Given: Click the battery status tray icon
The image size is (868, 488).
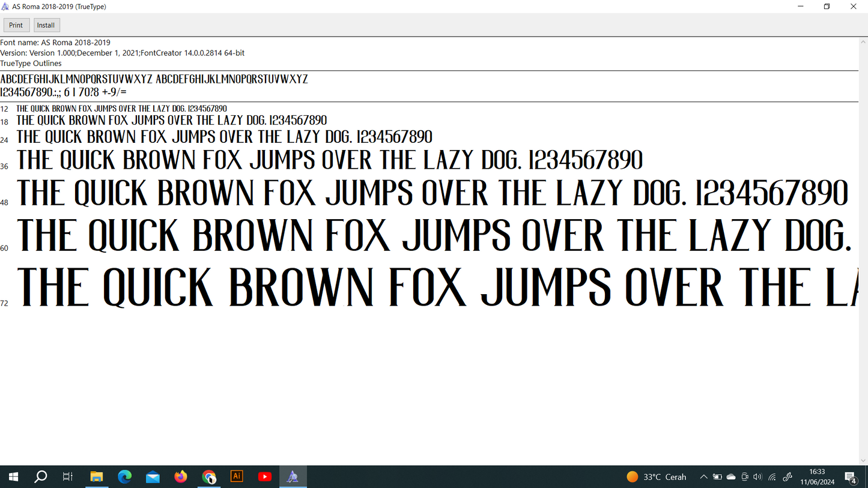Looking at the screenshot, I should [717, 477].
